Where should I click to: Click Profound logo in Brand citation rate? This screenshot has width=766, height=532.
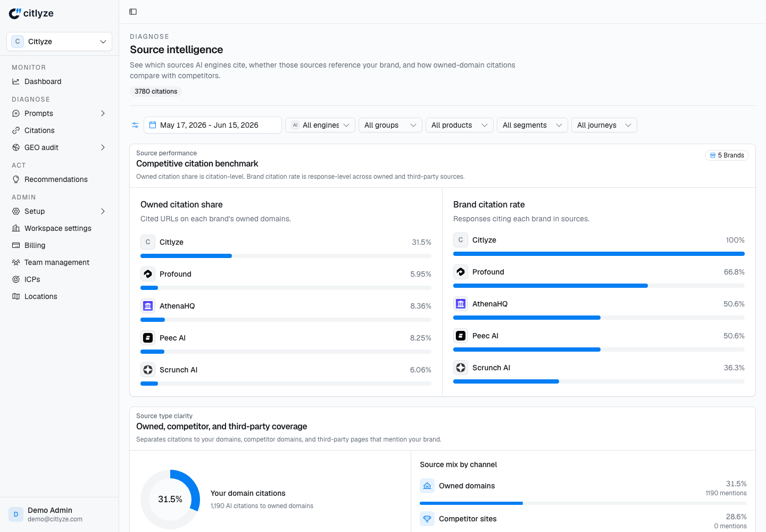[x=461, y=272]
